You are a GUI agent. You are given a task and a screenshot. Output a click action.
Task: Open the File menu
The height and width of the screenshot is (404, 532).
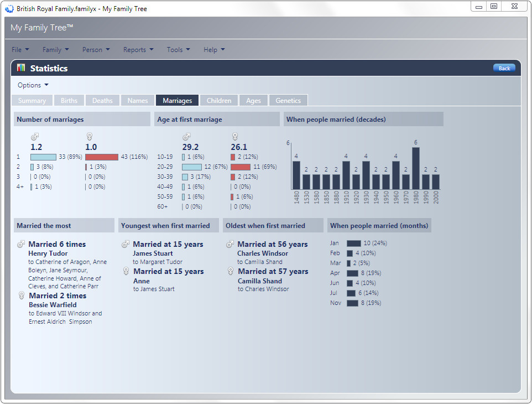point(20,50)
